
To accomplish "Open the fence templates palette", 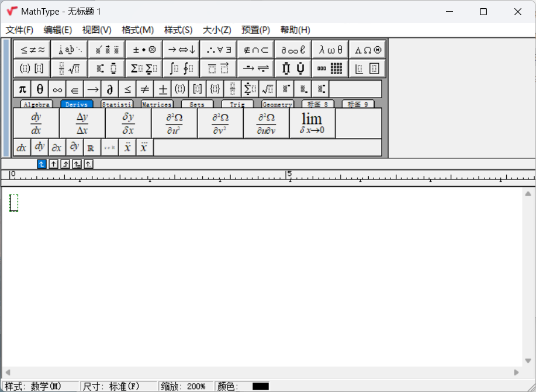I will (x=33, y=69).
